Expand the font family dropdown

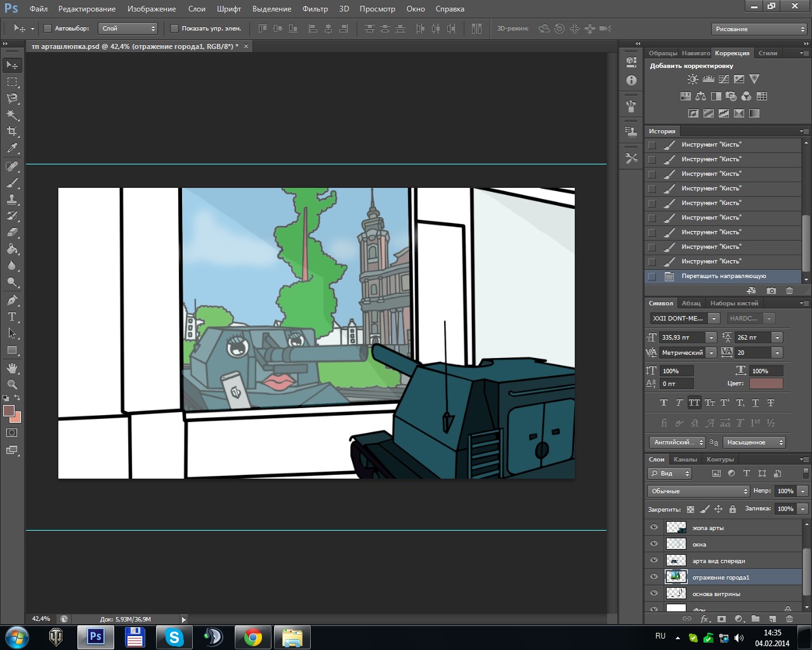(714, 319)
